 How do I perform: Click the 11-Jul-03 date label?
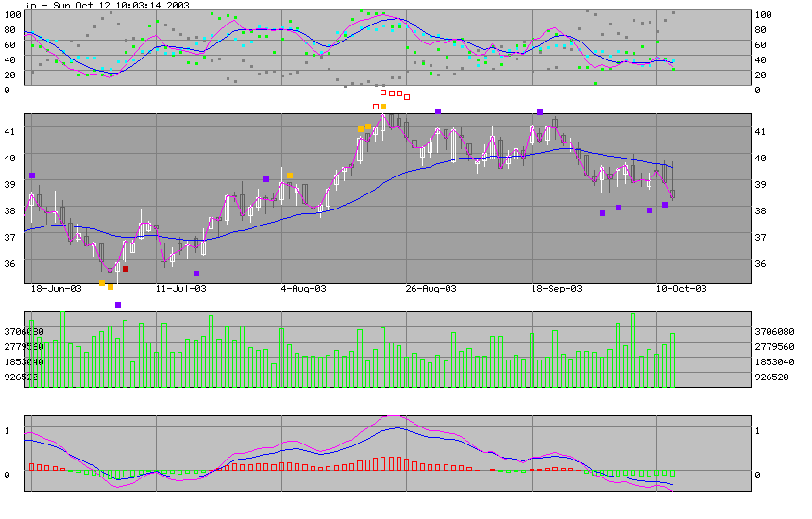coord(181,288)
